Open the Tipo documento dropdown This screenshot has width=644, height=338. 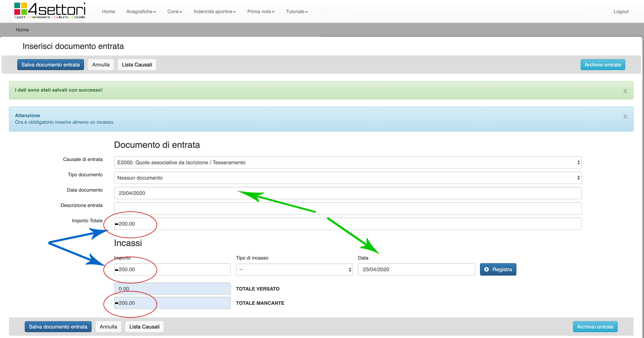pos(347,178)
